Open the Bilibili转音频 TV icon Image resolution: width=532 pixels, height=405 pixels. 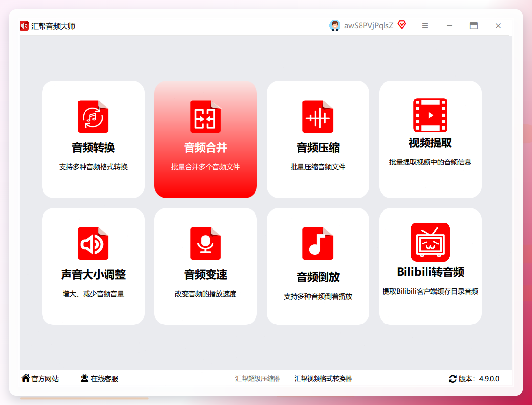coord(430,242)
